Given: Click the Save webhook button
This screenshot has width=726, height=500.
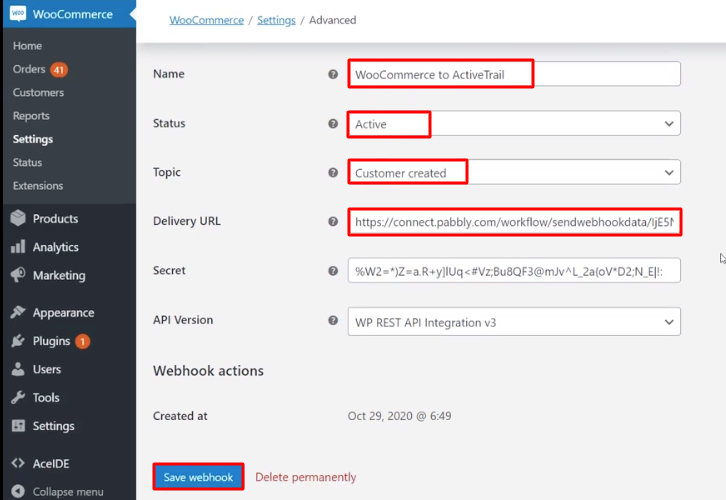Looking at the screenshot, I should pyautogui.click(x=198, y=477).
